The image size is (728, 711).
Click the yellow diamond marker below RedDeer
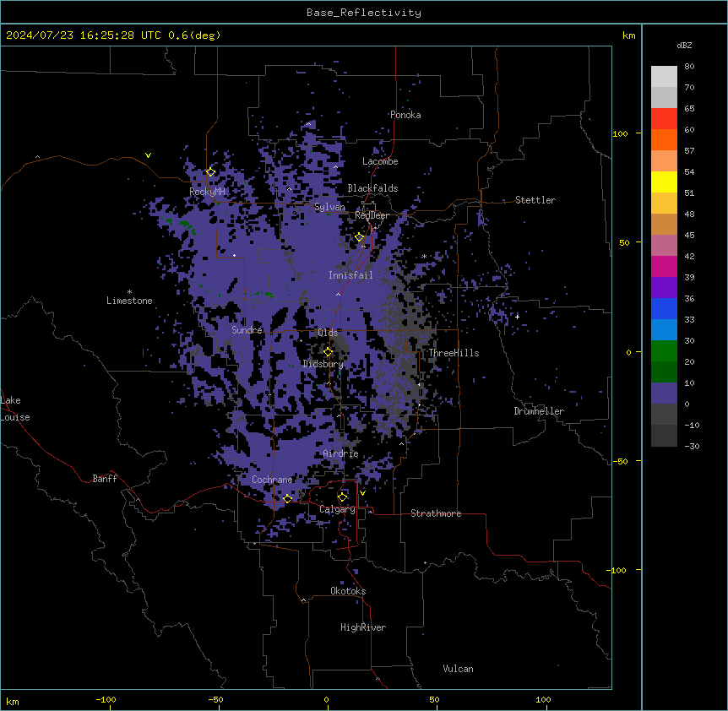pos(360,237)
